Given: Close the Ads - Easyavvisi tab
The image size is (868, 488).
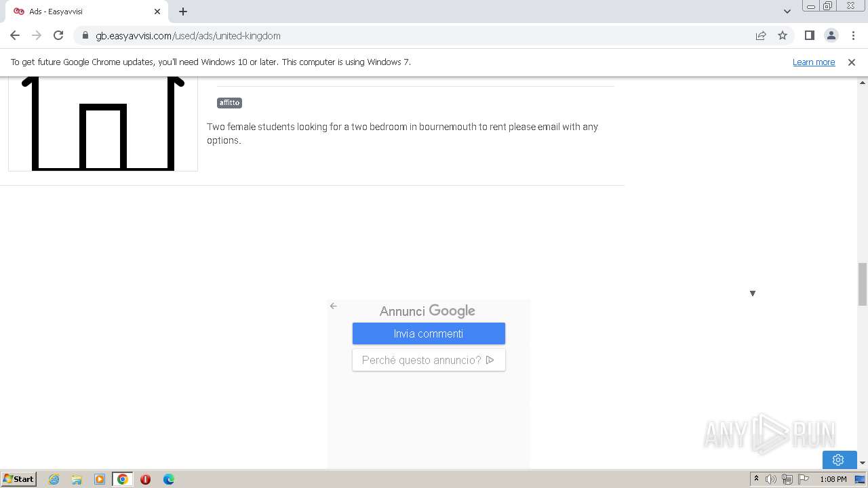Looking at the screenshot, I should tap(157, 12).
